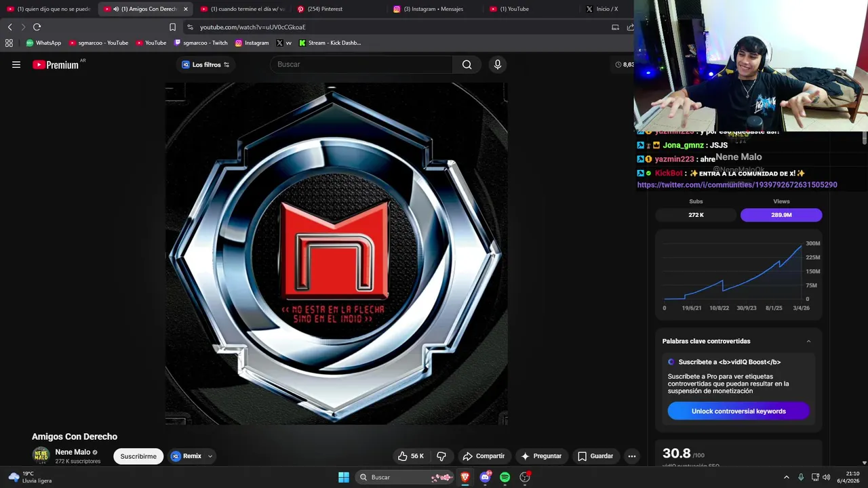Open the Spotify taskbar icon
868x488 pixels.
[x=505, y=477]
